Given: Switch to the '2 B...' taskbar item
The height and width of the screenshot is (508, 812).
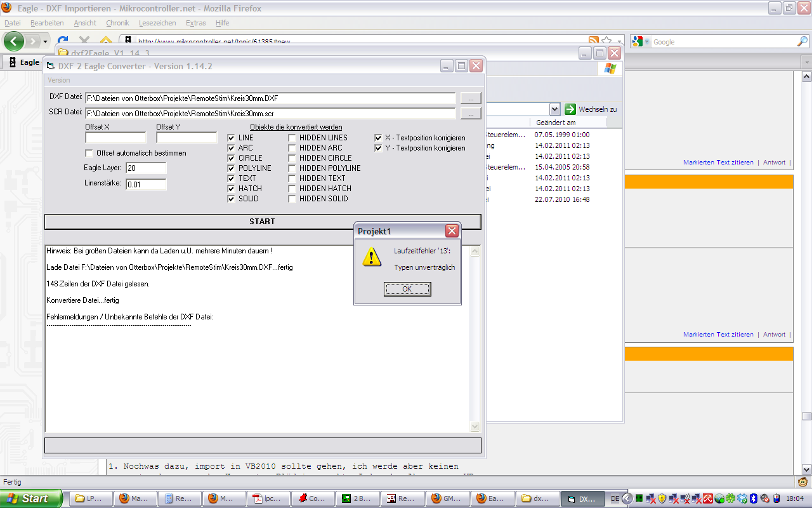Looking at the screenshot, I should pos(358,498).
